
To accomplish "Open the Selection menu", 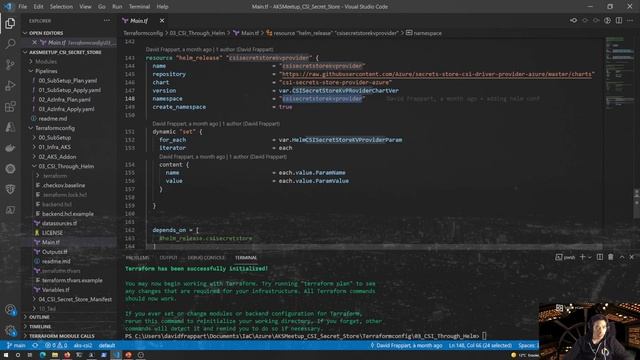I will pos(61,7).
